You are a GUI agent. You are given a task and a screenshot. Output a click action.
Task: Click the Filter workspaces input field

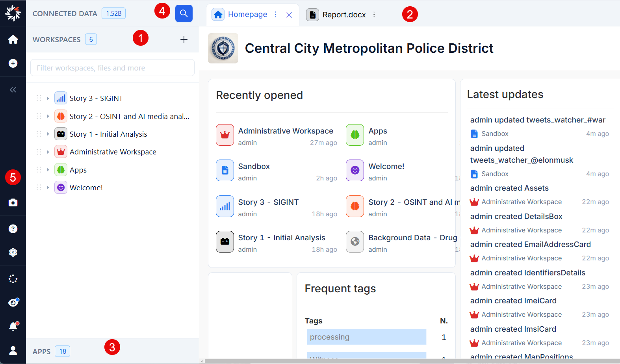pos(112,68)
